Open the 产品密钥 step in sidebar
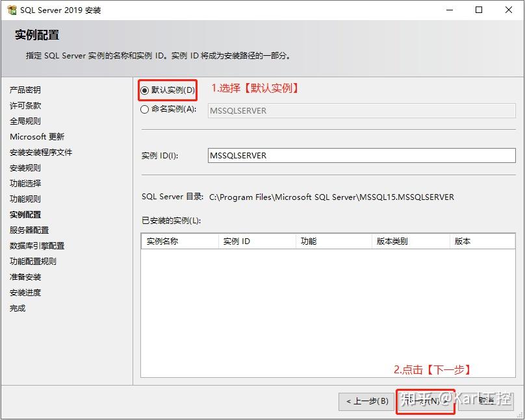The image size is (525, 420). pos(25,90)
